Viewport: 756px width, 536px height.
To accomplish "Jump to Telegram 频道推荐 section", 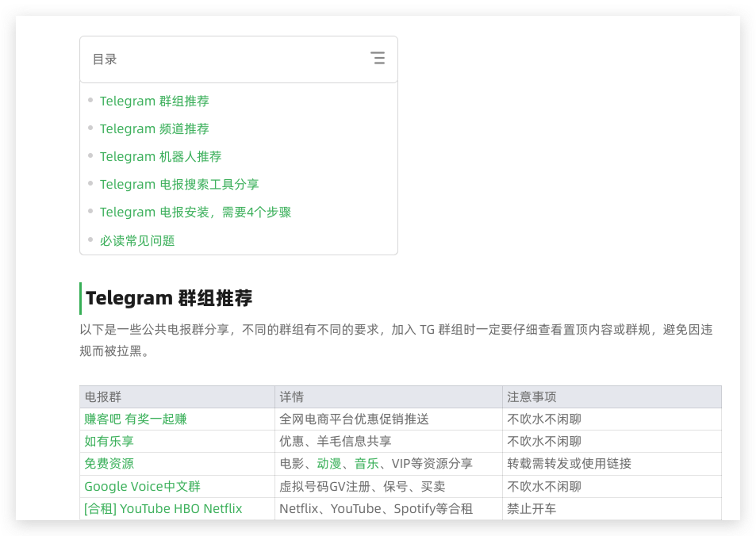I will click(x=154, y=129).
